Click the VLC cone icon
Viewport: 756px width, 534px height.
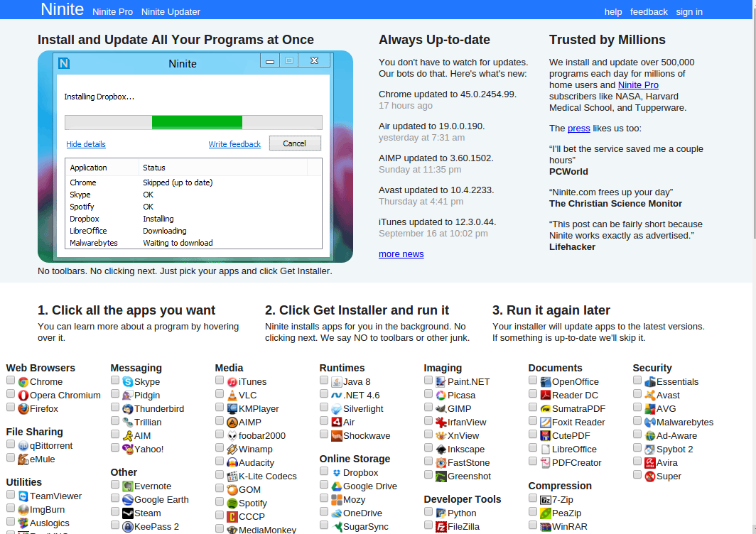pyautogui.click(x=232, y=396)
